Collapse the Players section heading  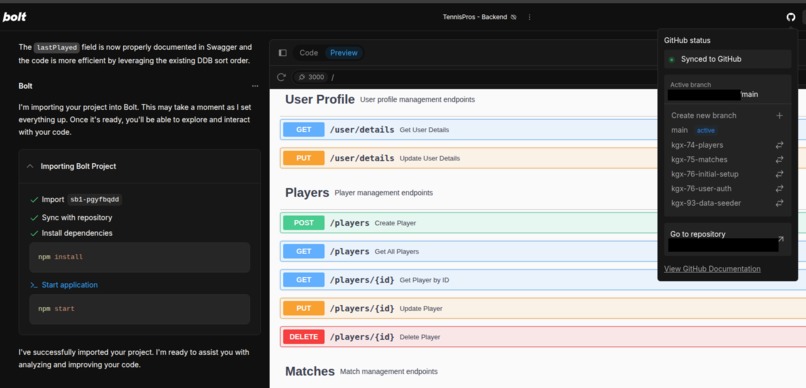pyautogui.click(x=307, y=193)
